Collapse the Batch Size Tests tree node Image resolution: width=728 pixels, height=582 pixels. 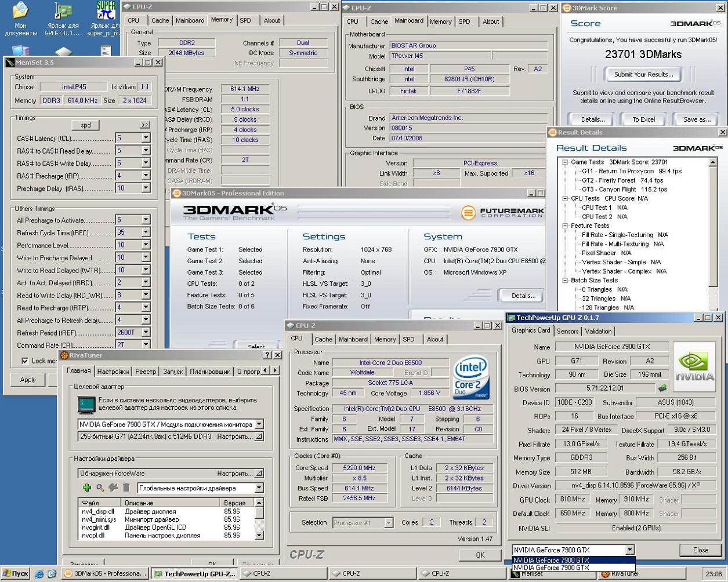pyautogui.click(x=564, y=280)
